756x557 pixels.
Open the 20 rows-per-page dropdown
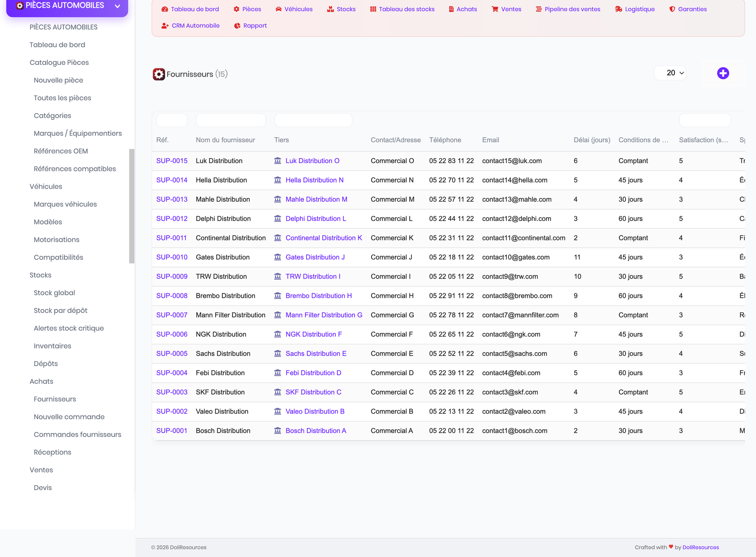click(x=670, y=73)
